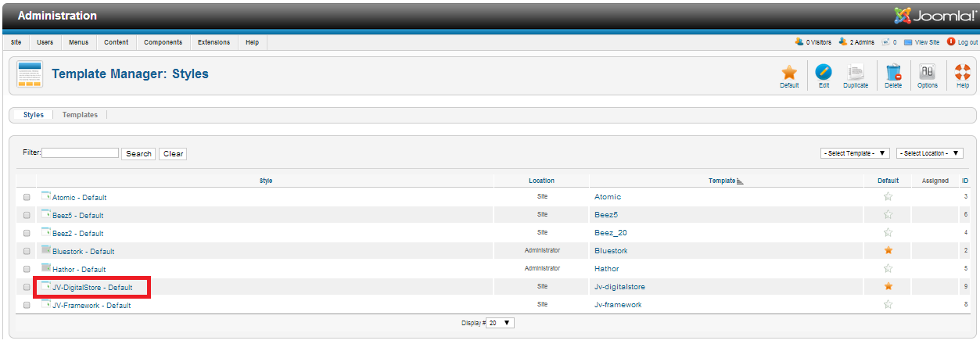
Task: Click the Clear filter button
Action: click(173, 154)
